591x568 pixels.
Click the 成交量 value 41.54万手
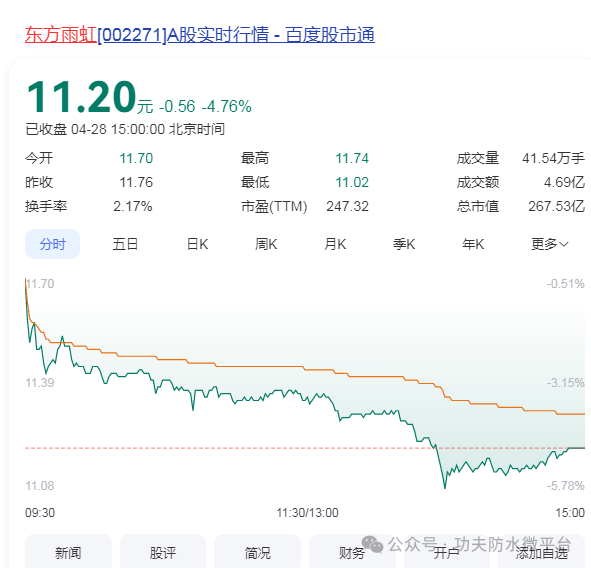coord(553,158)
